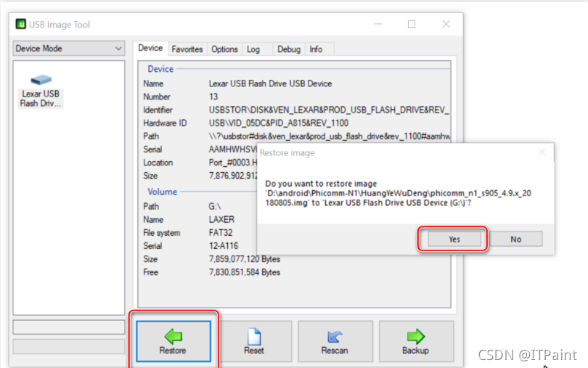Decline restore by clicking No

point(515,239)
